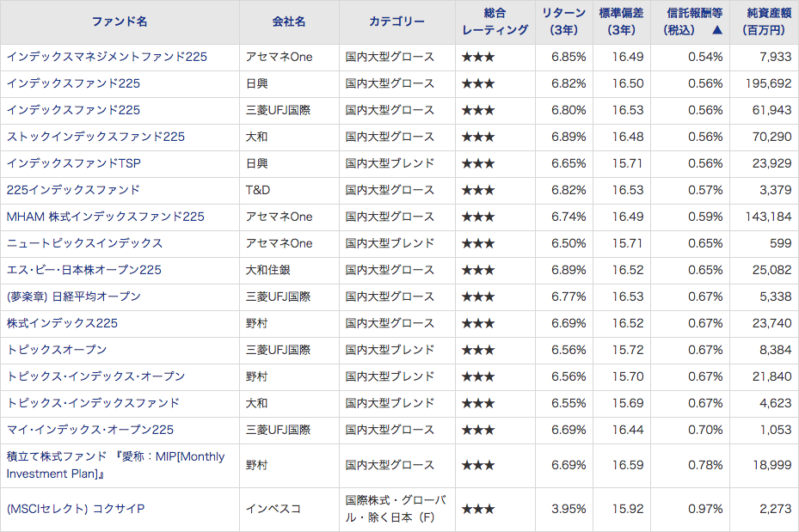Screen dimensions: 799x532
Task: Sort by ファンド名 column header
Action: 120,21
